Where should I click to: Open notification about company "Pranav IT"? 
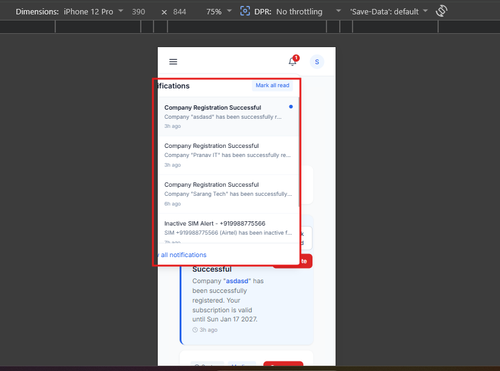(x=228, y=155)
